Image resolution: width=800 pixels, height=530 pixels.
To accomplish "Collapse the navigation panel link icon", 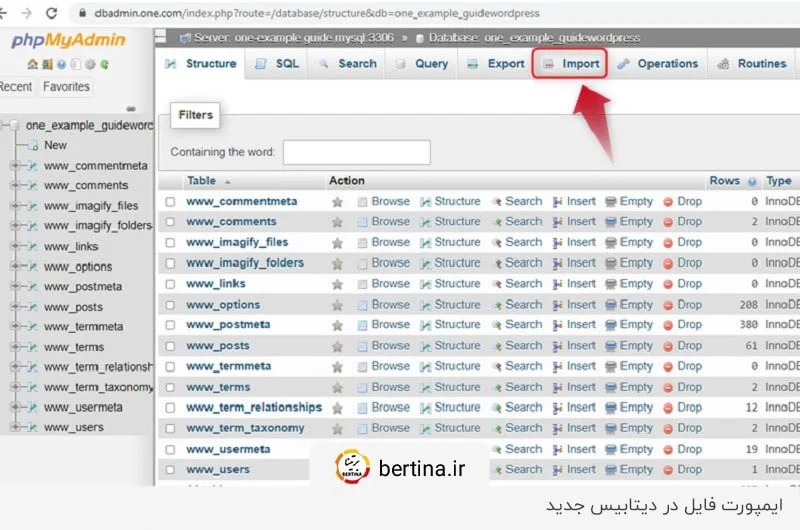I will 131,109.
